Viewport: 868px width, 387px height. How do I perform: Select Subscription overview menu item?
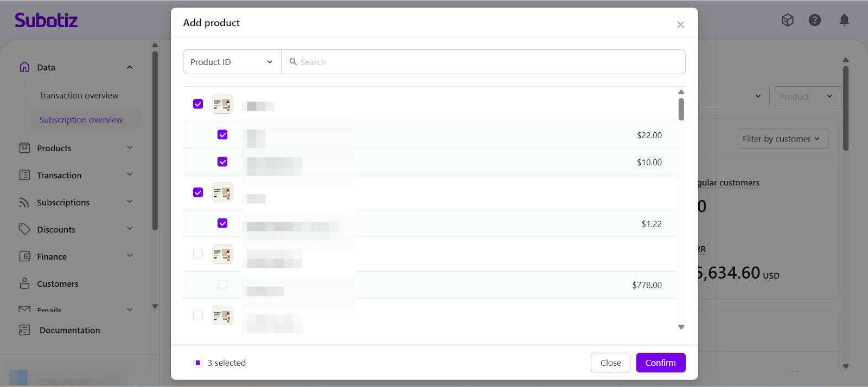[x=81, y=120]
